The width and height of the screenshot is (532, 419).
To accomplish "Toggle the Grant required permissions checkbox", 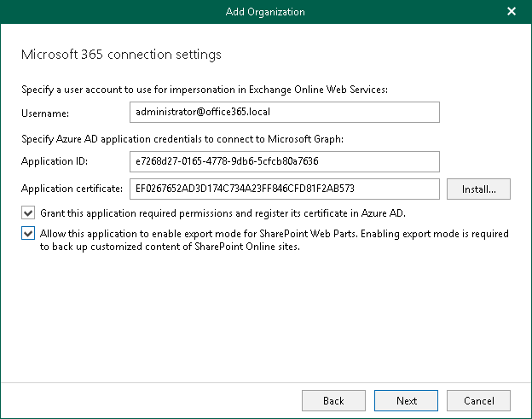I will coord(29,212).
